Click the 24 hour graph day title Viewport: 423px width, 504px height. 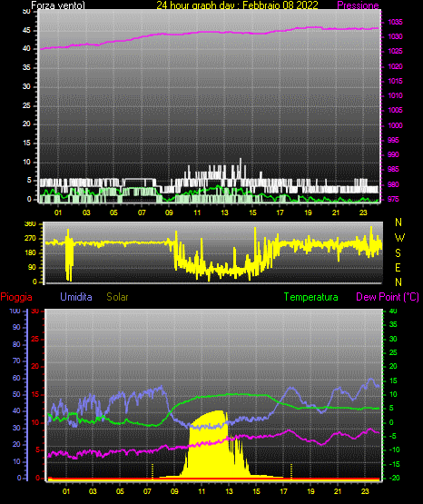[237, 5]
